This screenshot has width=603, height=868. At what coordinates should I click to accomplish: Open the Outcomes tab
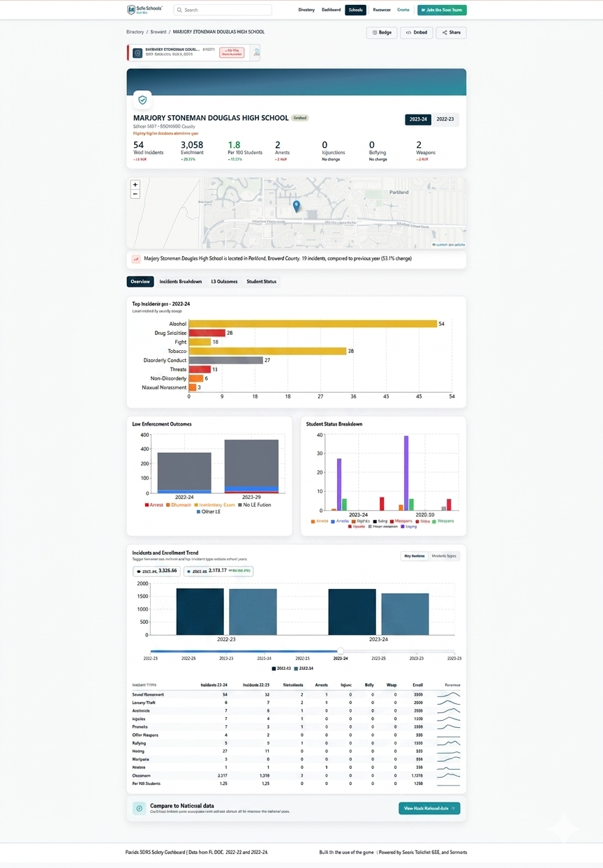pos(224,281)
